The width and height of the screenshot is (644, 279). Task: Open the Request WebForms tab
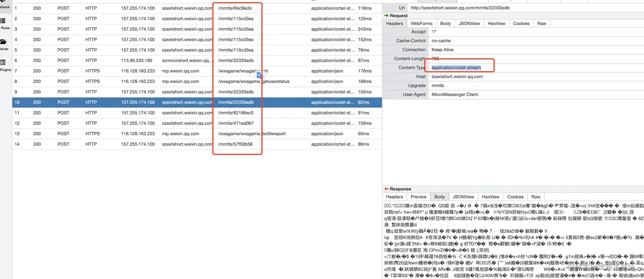click(x=421, y=23)
